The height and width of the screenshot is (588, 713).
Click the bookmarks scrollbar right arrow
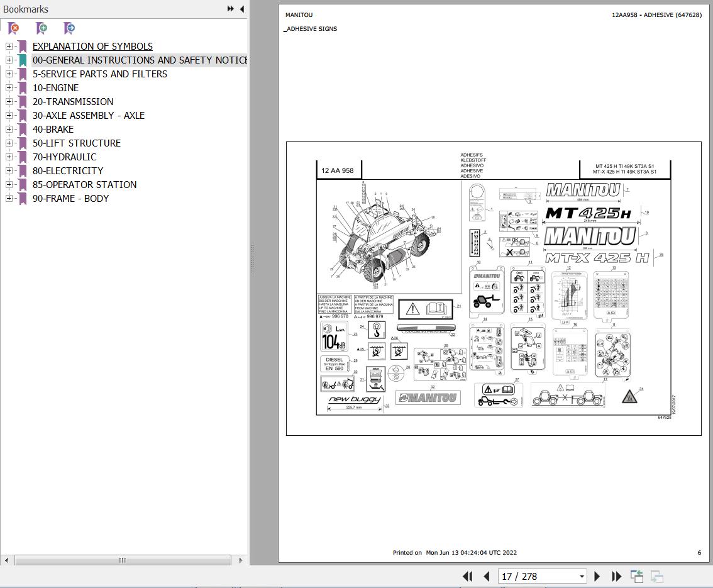click(x=241, y=560)
